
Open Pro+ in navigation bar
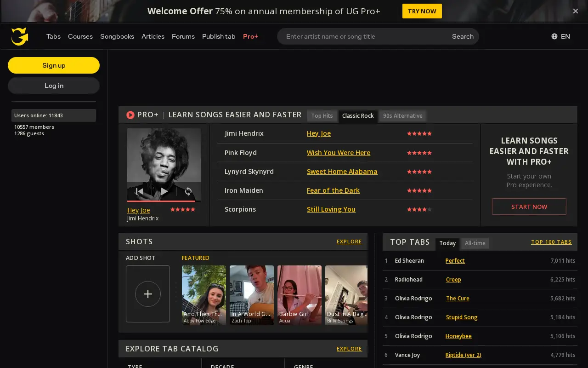[x=251, y=36]
